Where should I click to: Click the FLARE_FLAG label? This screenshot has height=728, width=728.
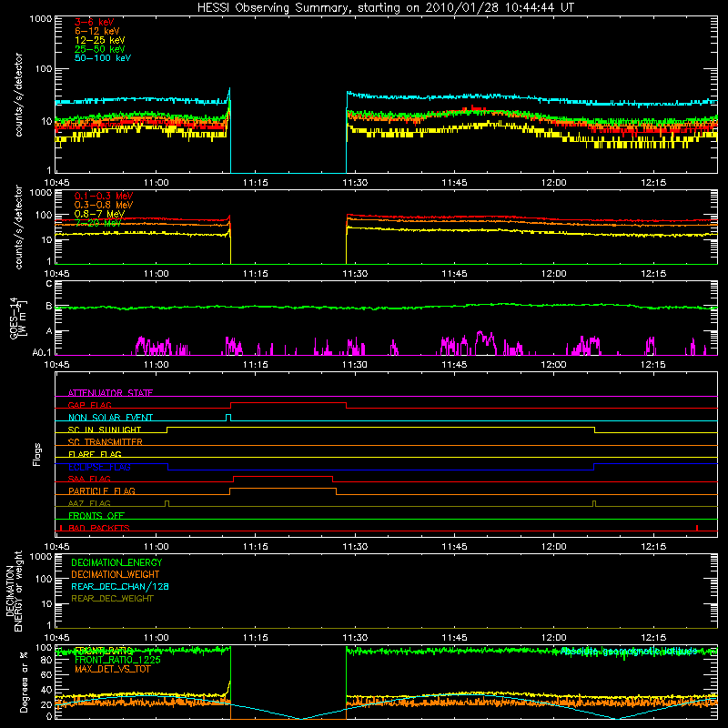click(95, 454)
